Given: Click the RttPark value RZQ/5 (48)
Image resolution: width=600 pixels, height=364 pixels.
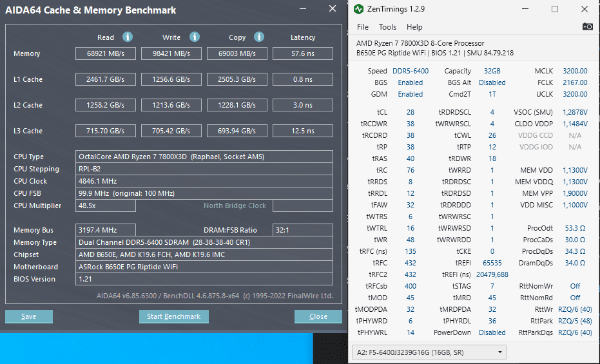Looking at the screenshot, I should click(x=575, y=321).
